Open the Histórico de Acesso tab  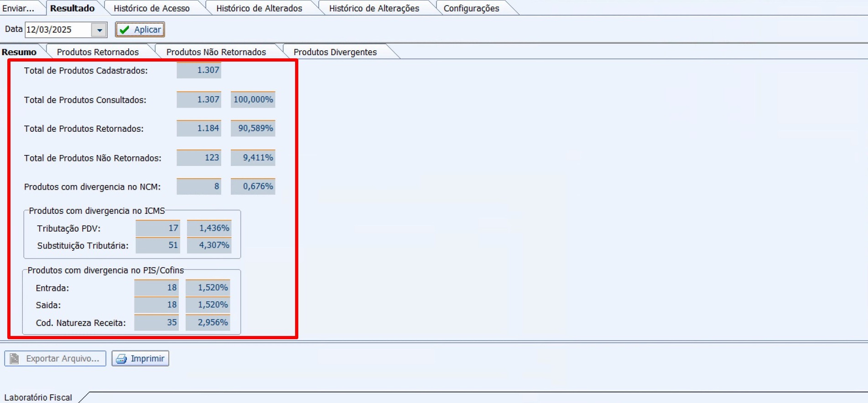[x=151, y=8]
